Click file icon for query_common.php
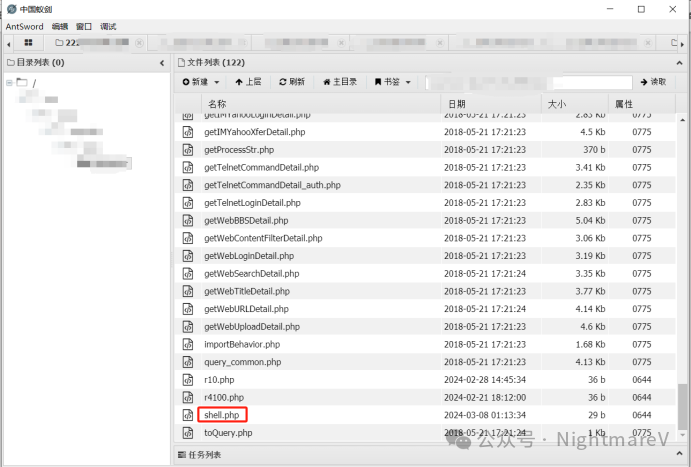The height and width of the screenshot is (467, 691). pyautogui.click(x=188, y=362)
